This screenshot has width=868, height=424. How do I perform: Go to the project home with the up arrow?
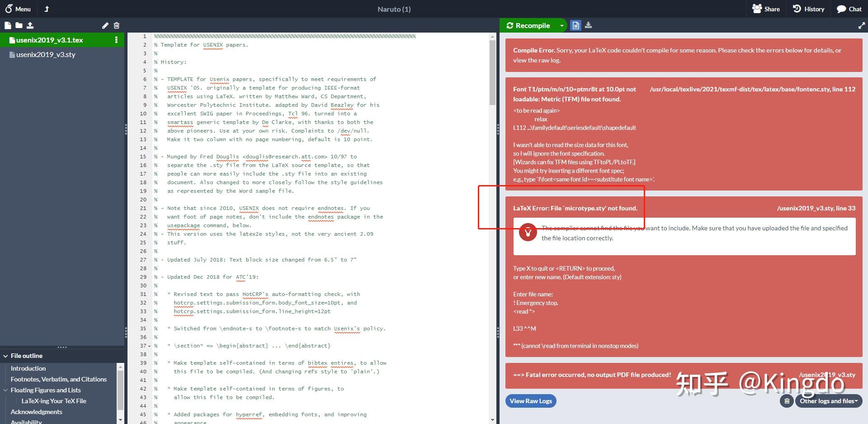pos(47,9)
